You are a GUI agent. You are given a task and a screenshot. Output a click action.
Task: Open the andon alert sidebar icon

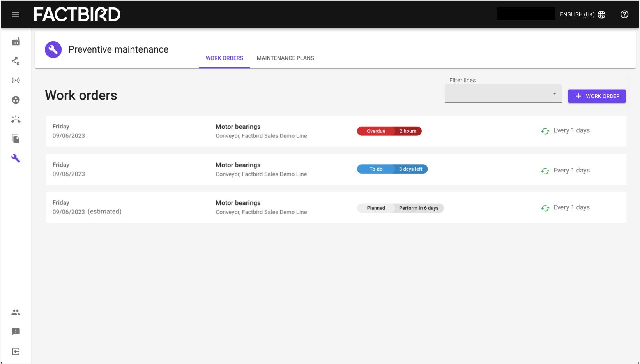pos(16,120)
